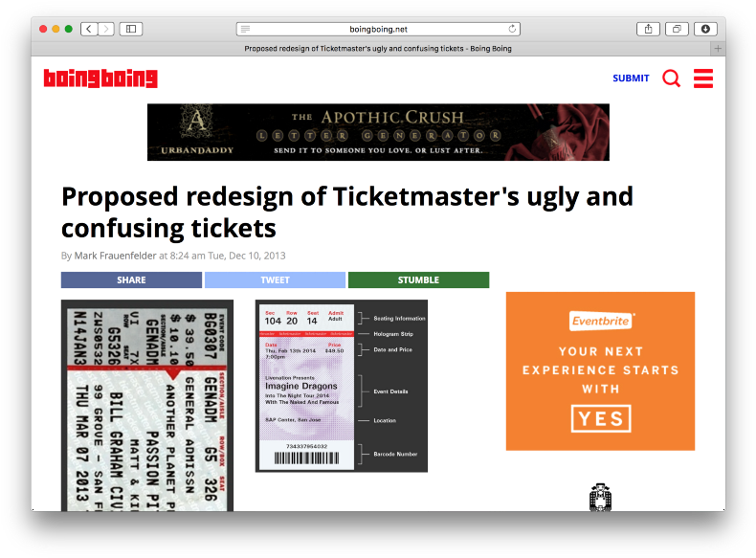This screenshot has height=558, width=756.
Task: Click the STUMBLE button
Action: coord(418,279)
